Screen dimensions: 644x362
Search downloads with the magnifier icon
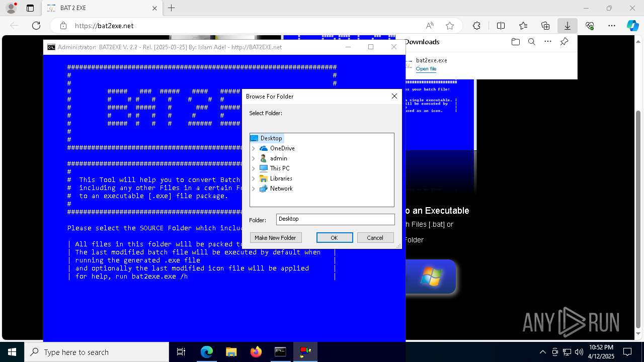(x=531, y=42)
